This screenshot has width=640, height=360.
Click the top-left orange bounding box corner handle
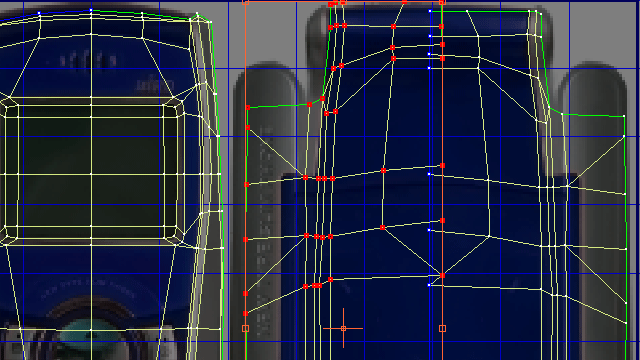pyautogui.click(x=245, y=2)
